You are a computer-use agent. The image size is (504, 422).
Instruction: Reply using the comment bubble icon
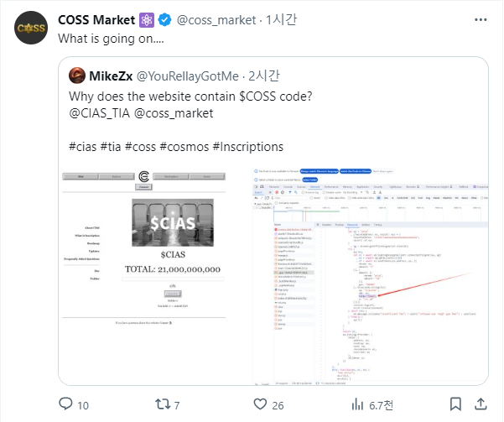[66, 404]
